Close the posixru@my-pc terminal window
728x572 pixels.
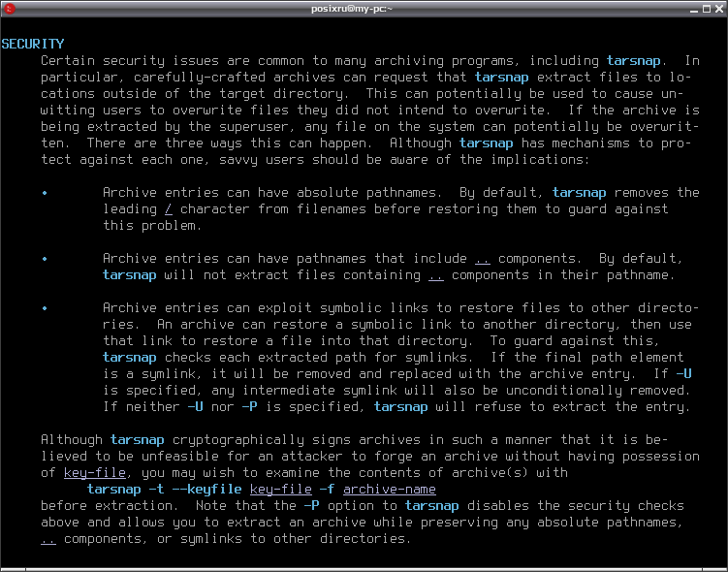(719, 9)
